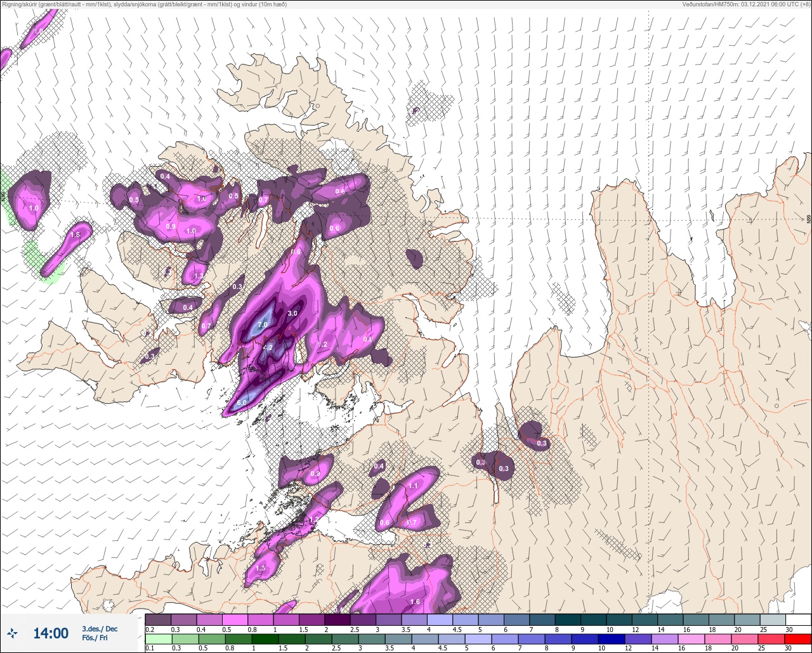812x653 pixels.
Task: Pick the white final swatch of the snow scale
Action: [798, 619]
